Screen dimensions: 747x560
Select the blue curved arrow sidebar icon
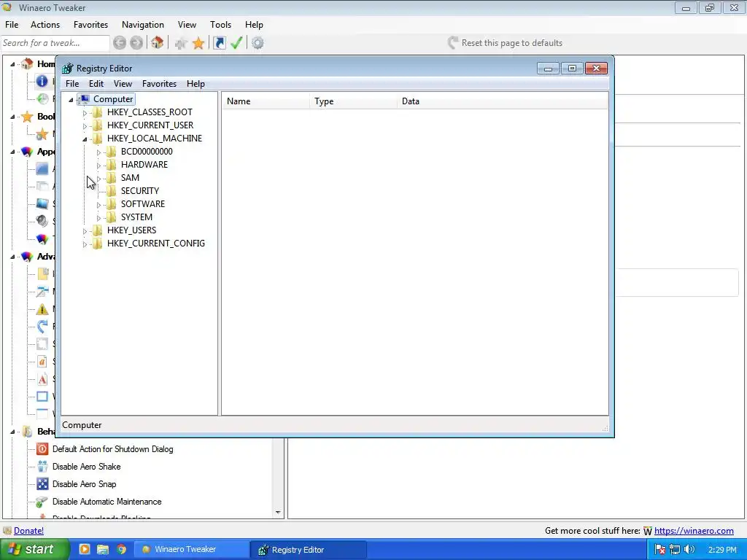42,326
